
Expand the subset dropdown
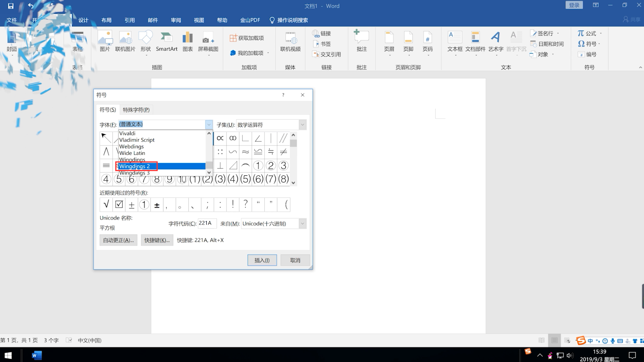click(x=303, y=125)
